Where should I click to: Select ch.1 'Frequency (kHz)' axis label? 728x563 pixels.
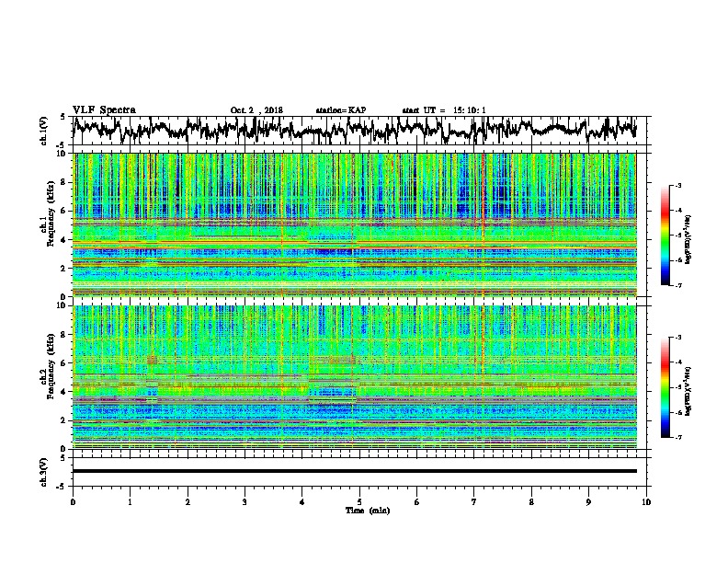point(51,214)
